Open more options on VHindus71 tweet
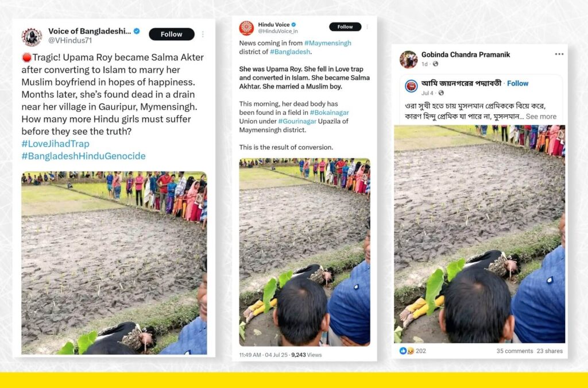 (x=203, y=34)
